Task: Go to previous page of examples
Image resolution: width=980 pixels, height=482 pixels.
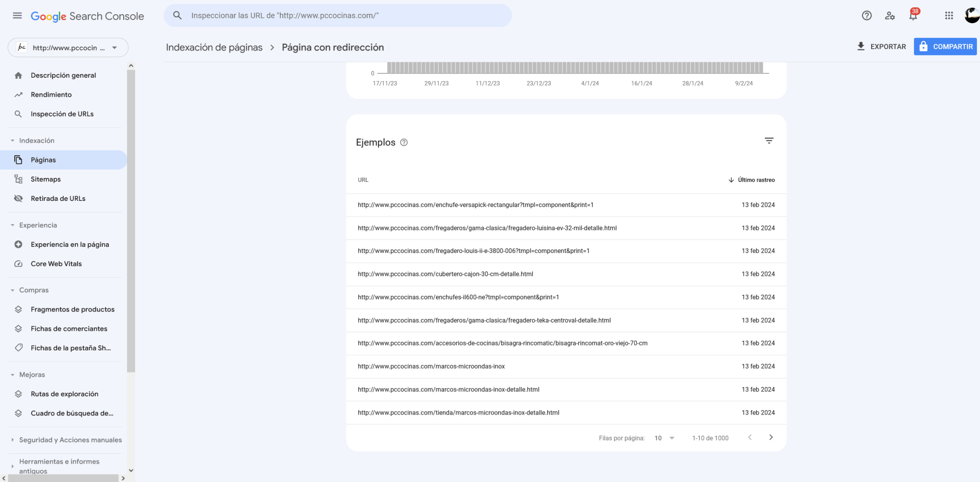Action: [x=750, y=437]
